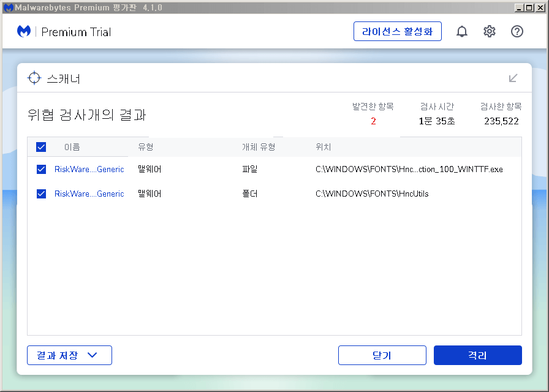Click 맬웨어 type in the folder row
This screenshot has height=392, width=549.
[x=150, y=194]
